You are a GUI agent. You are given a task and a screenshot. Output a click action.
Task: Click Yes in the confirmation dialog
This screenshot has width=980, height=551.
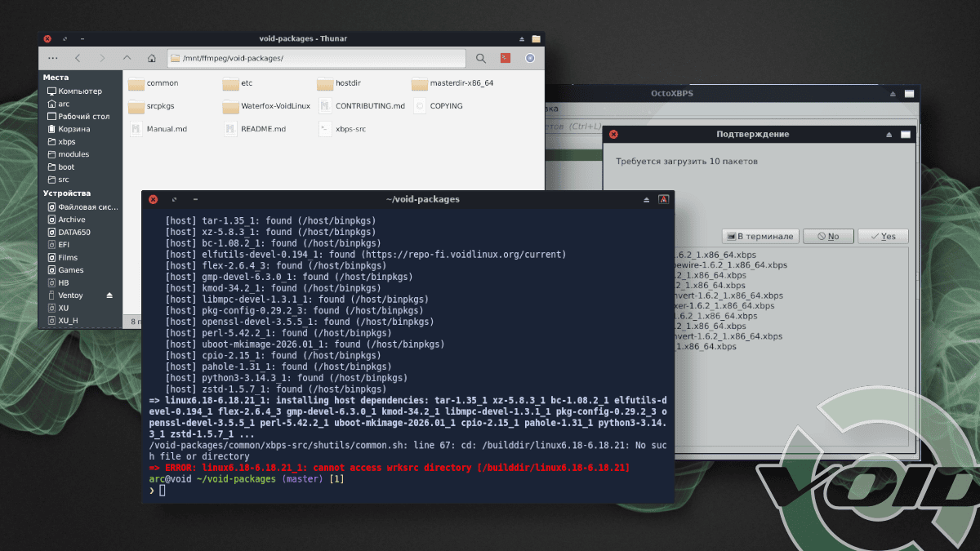pyautogui.click(x=883, y=237)
